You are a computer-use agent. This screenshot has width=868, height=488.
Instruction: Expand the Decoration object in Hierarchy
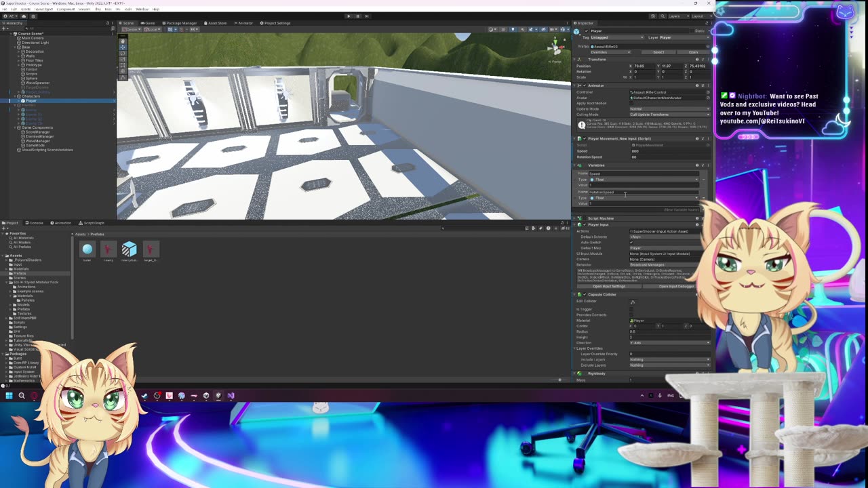point(20,52)
